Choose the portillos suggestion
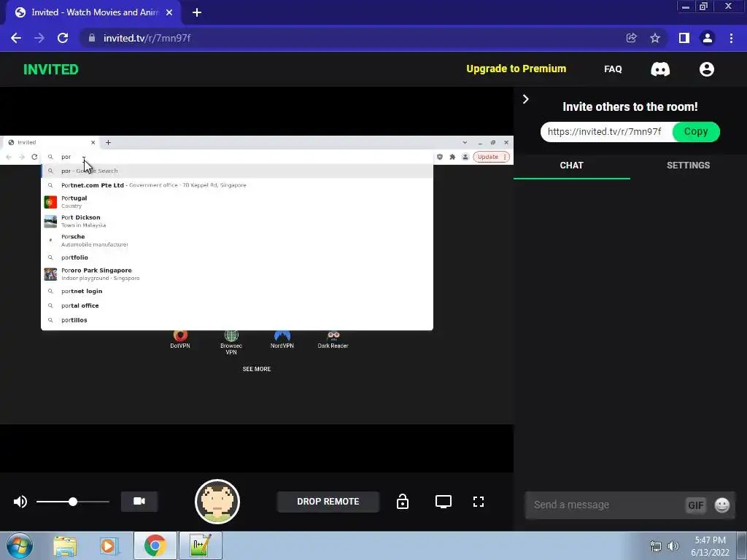747x560 pixels. pyautogui.click(x=237, y=320)
